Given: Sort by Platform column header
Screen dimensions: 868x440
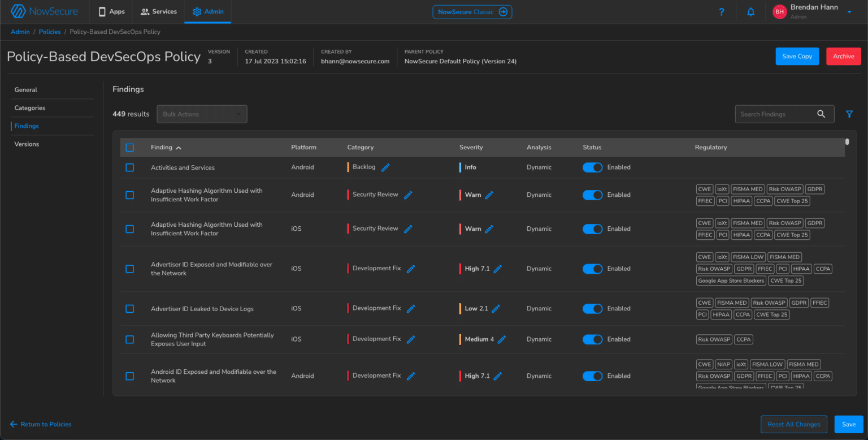Looking at the screenshot, I should click(x=303, y=148).
